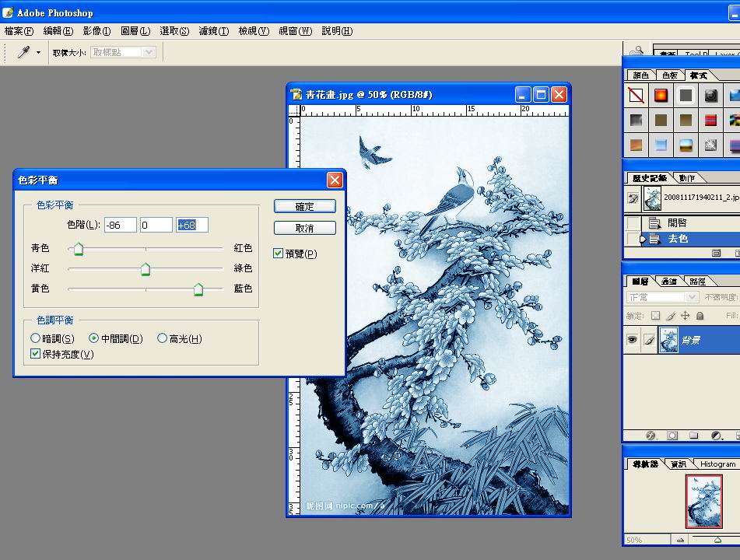740x560 pixels.
Task: Click the middle 色階 field showing 0
Action: click(156, 225)
